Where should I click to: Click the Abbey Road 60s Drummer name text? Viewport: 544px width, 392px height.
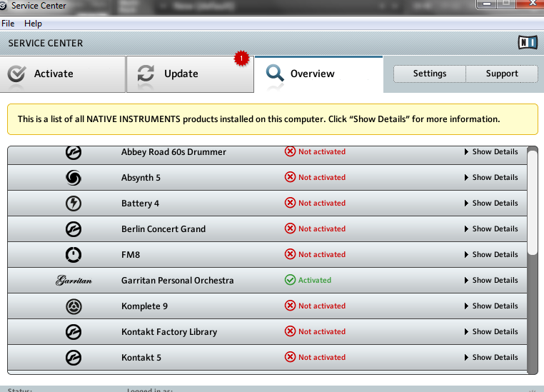[173, 152]
